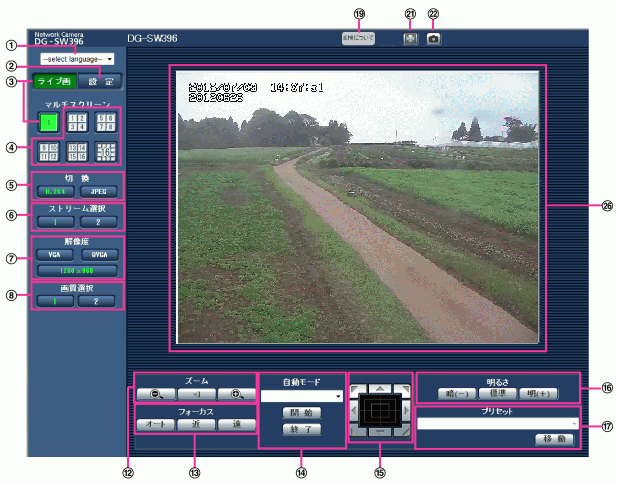Select the 16-split multiscreen icon

(x=104, y=152)
